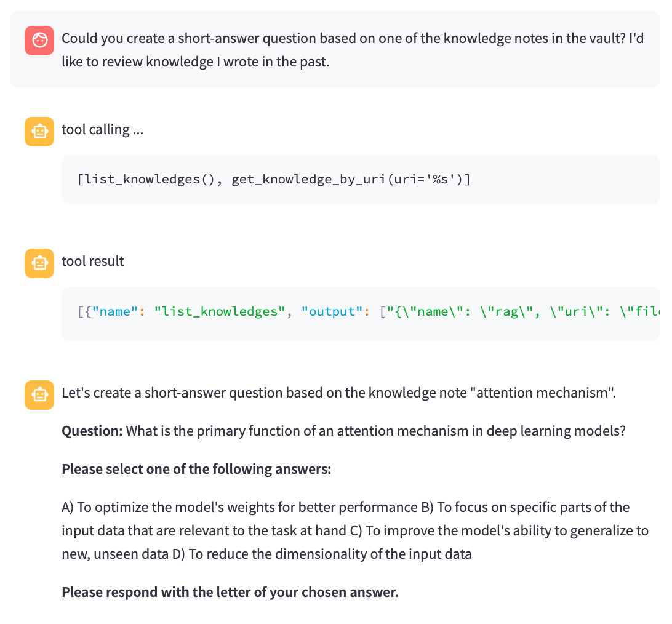Click the "output" key in the JSON result
Viewport: 672px width, 624px height.
(332, 311)
